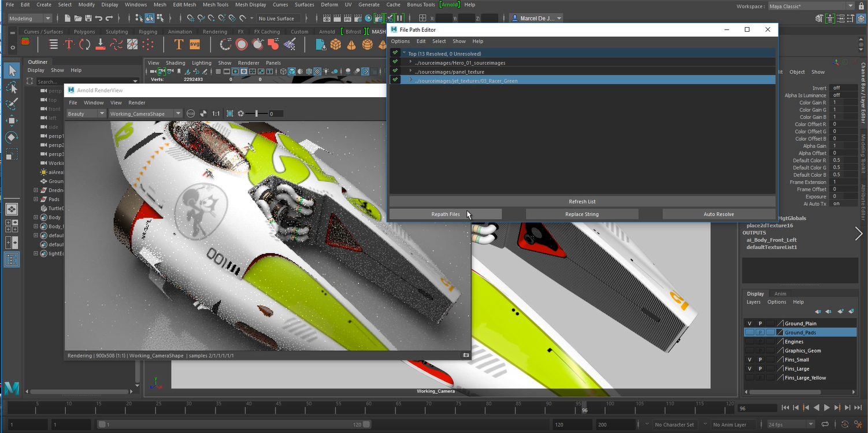The image size is (868, 433).
Task: Select the Move tool in the toolbox
Action: (12, 120)
